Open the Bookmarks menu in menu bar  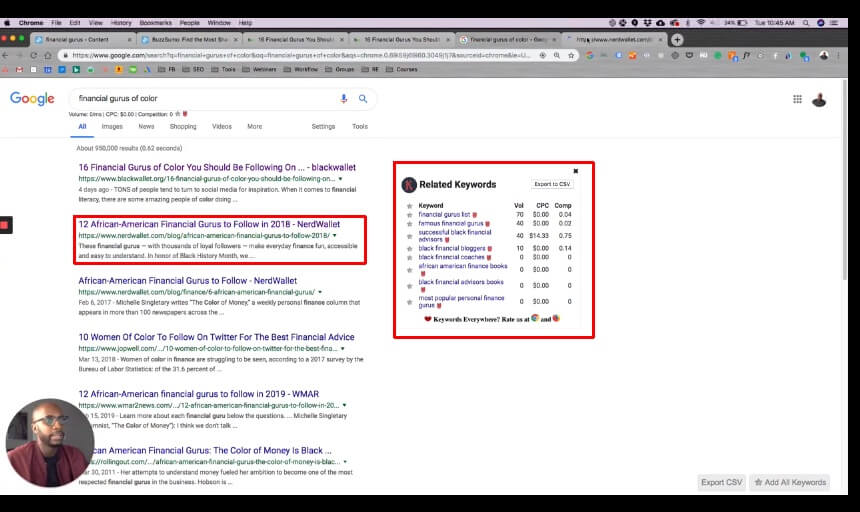155,23
